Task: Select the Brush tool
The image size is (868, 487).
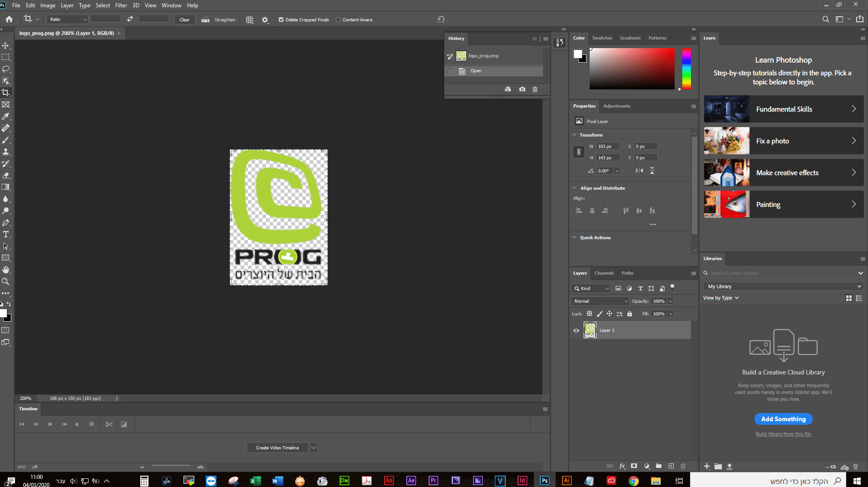Action: point(6,140)
